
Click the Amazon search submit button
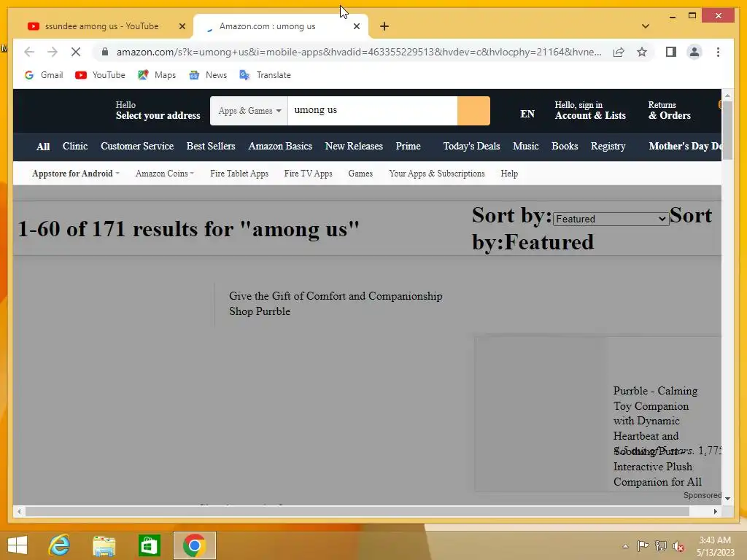coord(473,111)
